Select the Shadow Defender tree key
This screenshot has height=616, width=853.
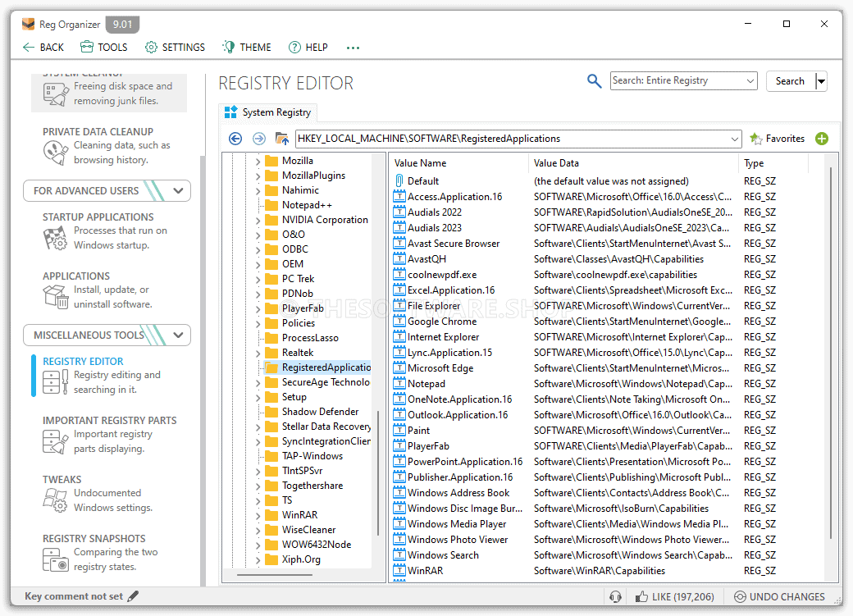tap(320, 412)
